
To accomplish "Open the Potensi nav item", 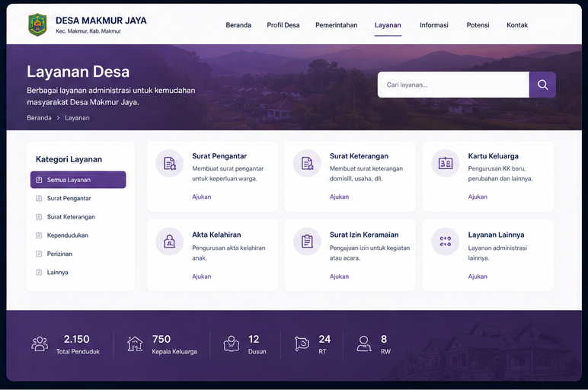I will point(478,25).
